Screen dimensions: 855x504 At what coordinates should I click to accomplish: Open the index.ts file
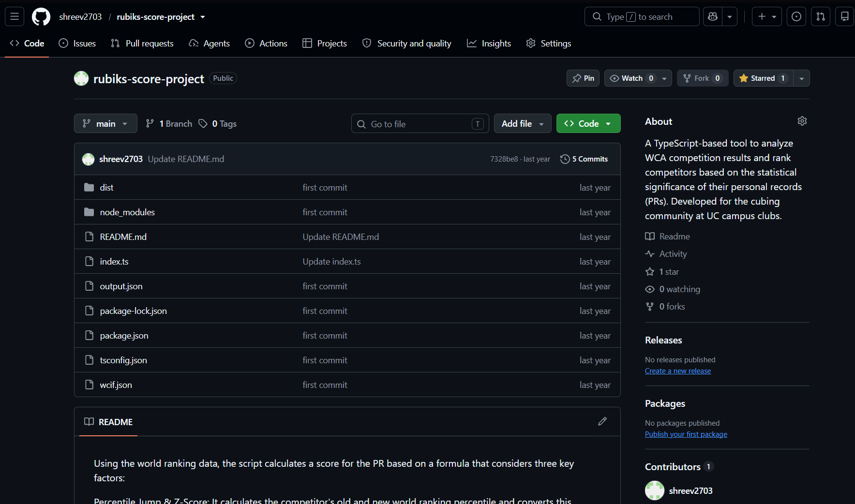tap(114, 261)
